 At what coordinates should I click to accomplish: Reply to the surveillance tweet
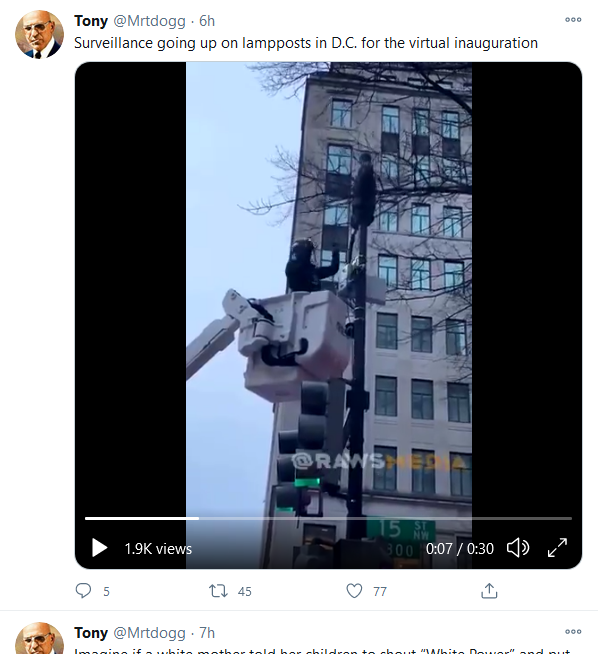coord(83,591)
